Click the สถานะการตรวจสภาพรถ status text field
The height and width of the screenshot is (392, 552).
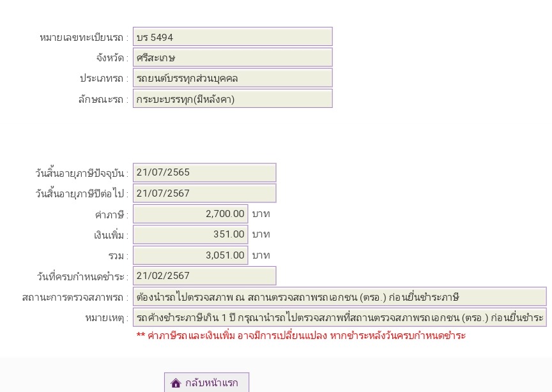tap(339, 297)
